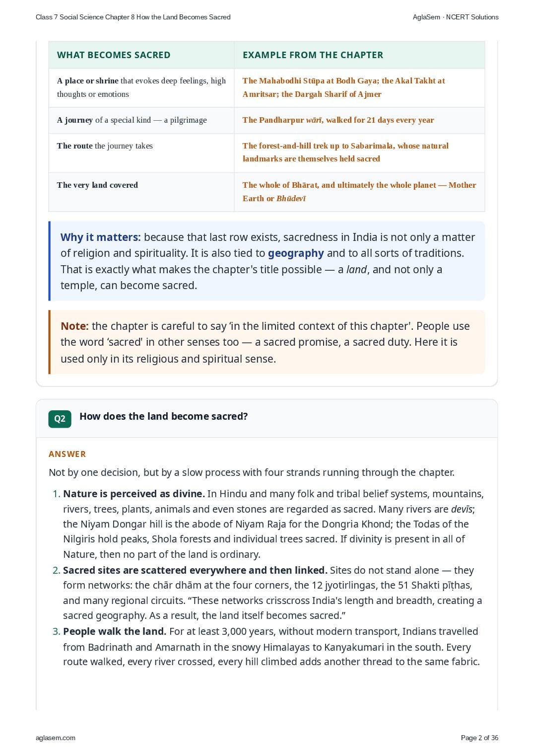Click the Pandharpur wārī example cell
Viewport: 534px width, 756px height.
click(x=359, y=120)
